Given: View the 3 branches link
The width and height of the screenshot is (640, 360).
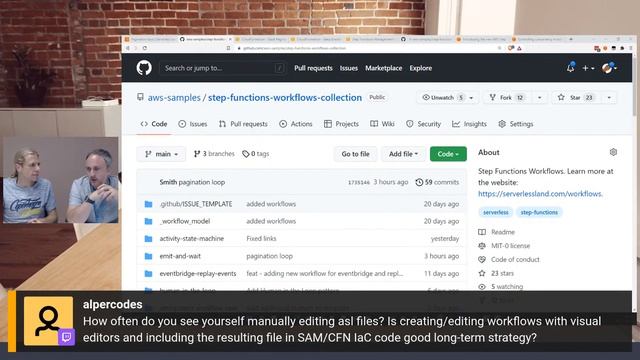Looking at the screenshot, I should pos(214,154).
